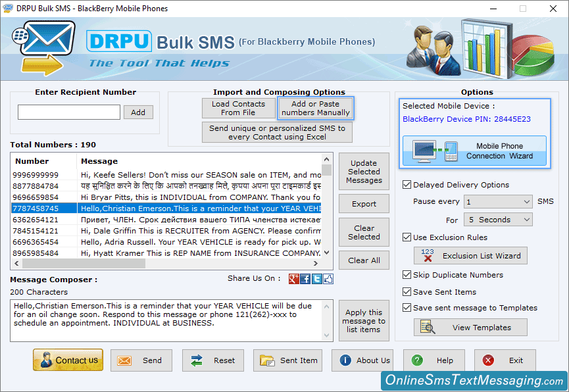
Task: Select the row with number 6362654121
Action: (166, 220)
